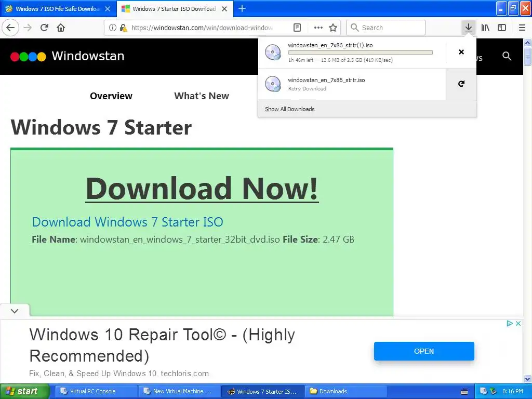Click the file name windowstan_en_windows_7_starter_32bit_dvd.iso text
532x399 pixels.
coord(180,240)
